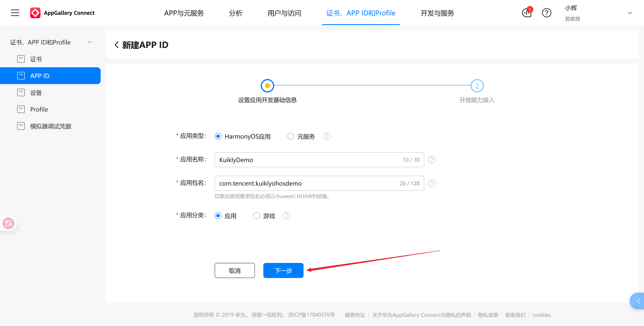Click inside the 应用名称 input field
The height and width of the screenshot is (326, 644).
[300, 160]
